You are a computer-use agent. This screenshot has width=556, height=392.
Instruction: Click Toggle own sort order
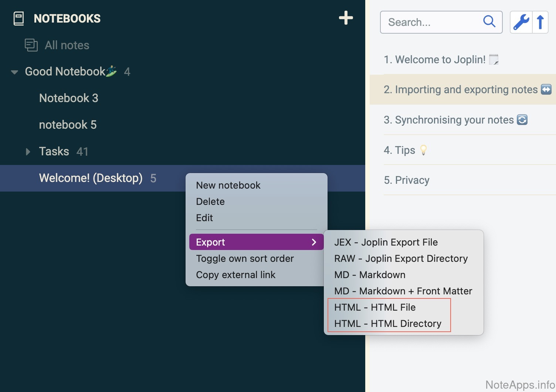point(245,258)
